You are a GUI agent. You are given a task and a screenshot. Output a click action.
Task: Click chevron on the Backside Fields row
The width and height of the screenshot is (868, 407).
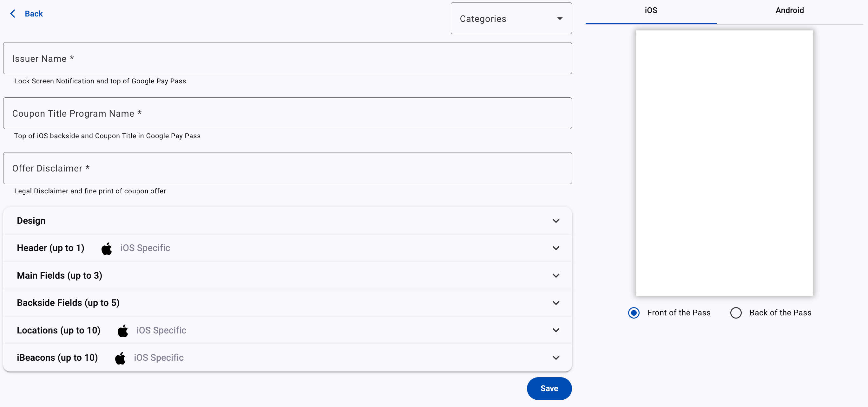pyautogui.click(x=556, y=303)
